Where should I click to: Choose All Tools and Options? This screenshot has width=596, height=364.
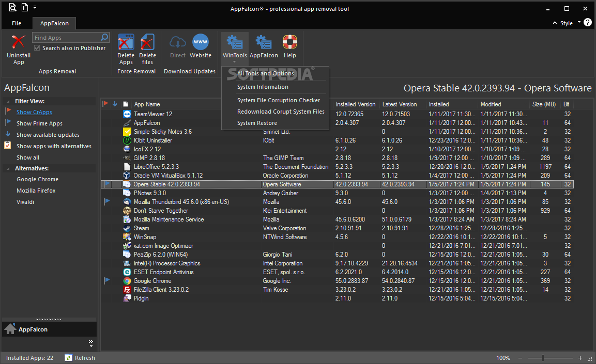click(266, 73)
